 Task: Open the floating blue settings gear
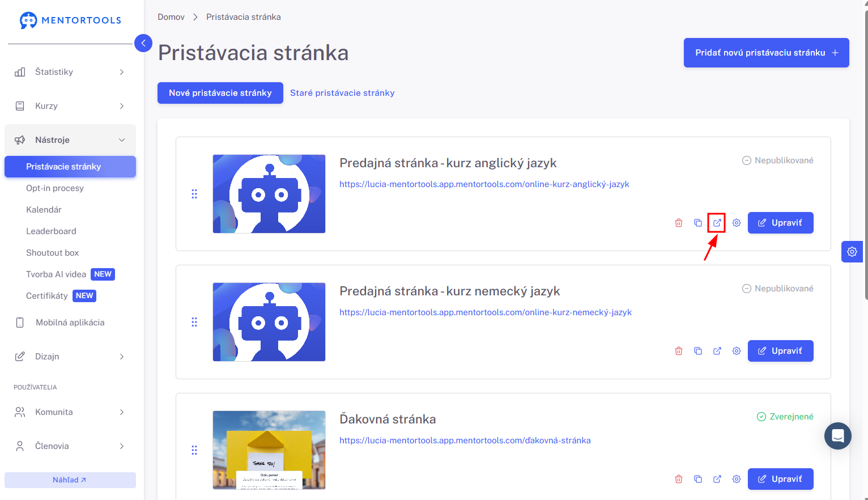852,252
